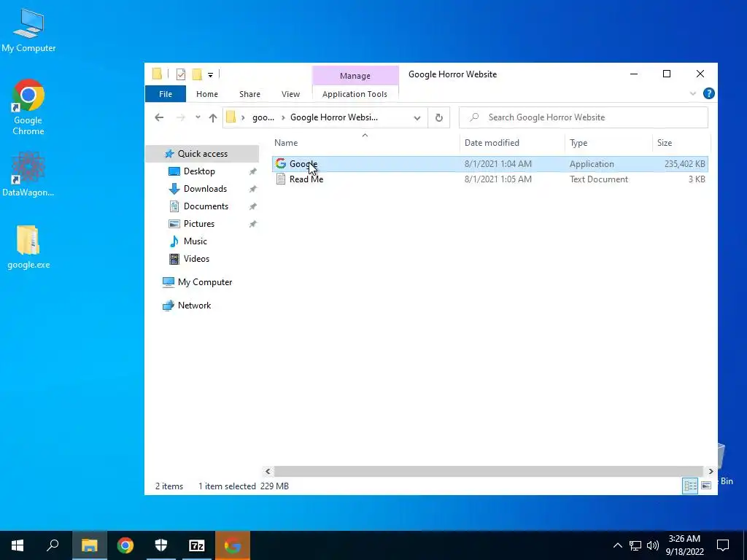Open Downloads in navigation pane
747x560 pixels.
[x=205, y=189]
